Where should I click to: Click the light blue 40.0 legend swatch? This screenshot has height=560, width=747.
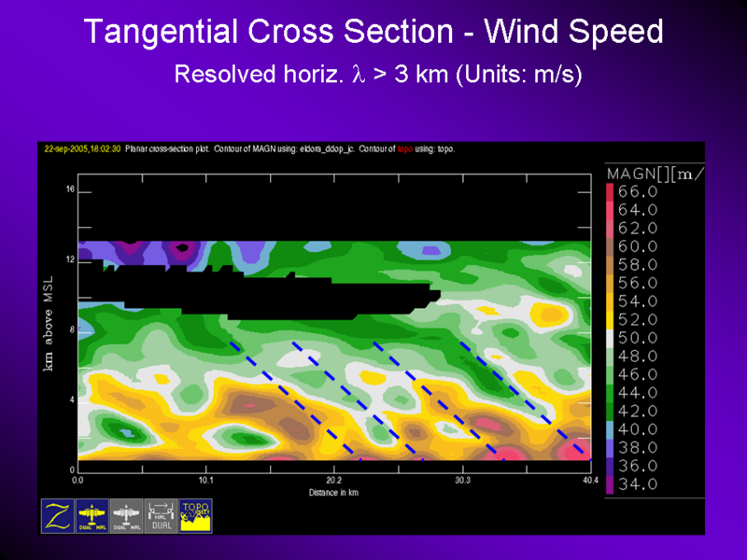tap(610, 429)
